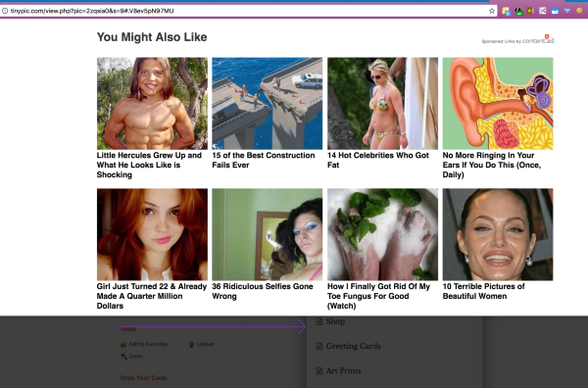
Task: Open the cookie extension icon
Action: tap(579, 11)
